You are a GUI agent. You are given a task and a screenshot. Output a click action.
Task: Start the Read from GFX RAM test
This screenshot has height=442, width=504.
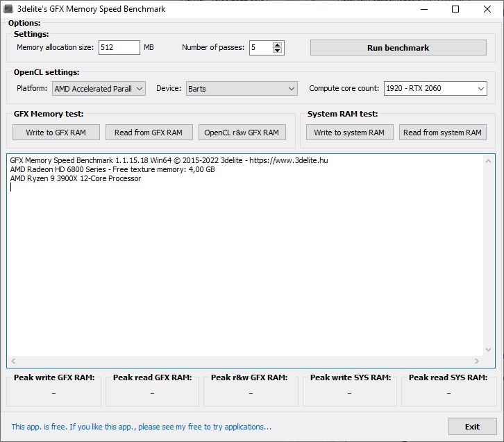coord(149,133)
